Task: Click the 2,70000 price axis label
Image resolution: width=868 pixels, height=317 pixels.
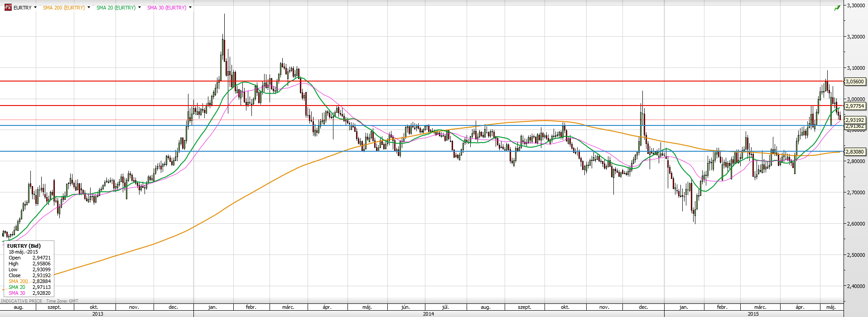Action: click(856, 193)
